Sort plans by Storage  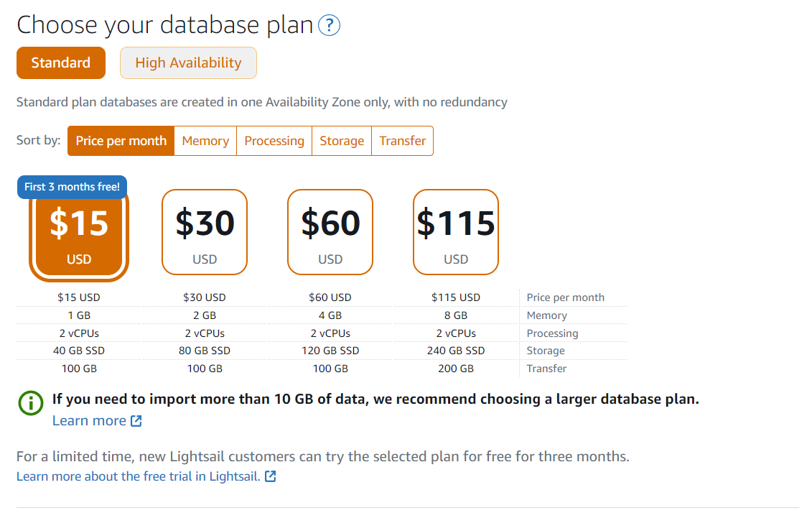pyautogui.click(x=342, y=141)
